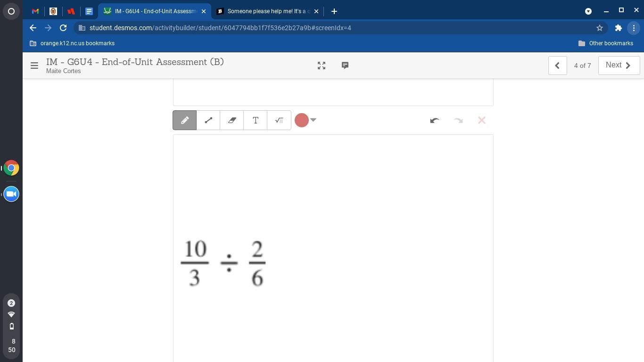Viewport: 644px width, 362px height.
Task: Select the IM - G6U4 Desmos tab
Action: (x=154, y=11)
